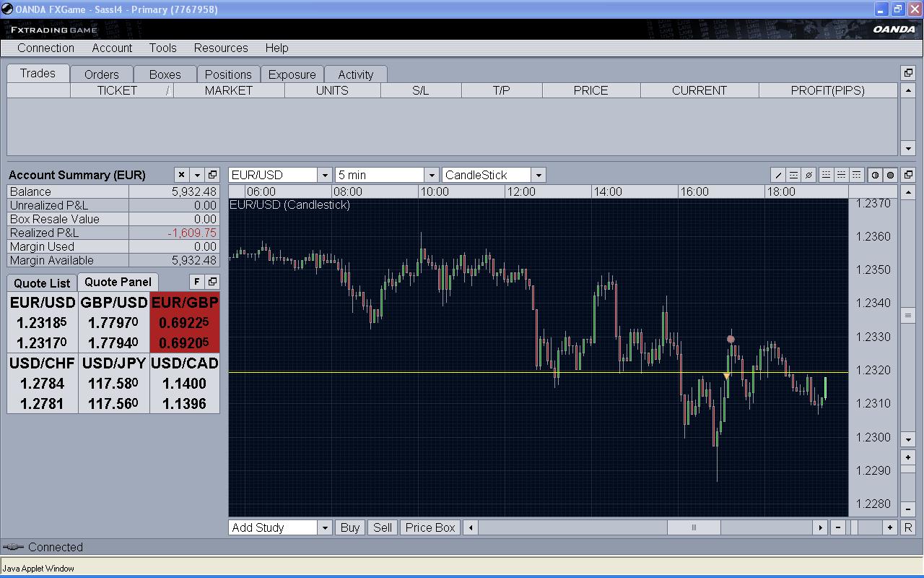Open the Connection menu

point(45,48)
